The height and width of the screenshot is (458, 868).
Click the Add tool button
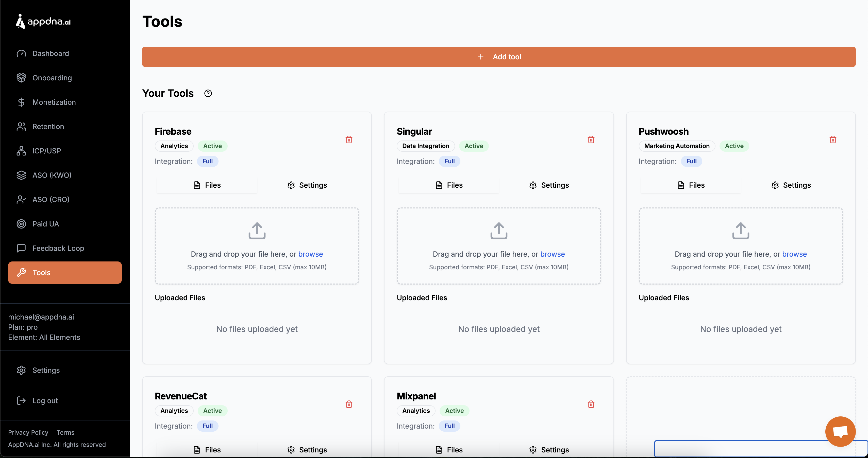pyautogui.click(x=499, y=57)
